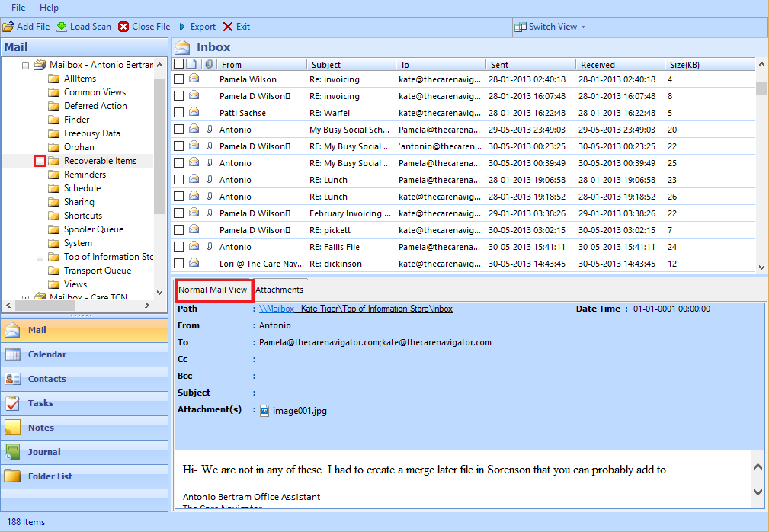Open the Calendar section icon
Image resolution: width=769 pixels, height=532 pixels.
pyautogui.click(x=13, y=354)
